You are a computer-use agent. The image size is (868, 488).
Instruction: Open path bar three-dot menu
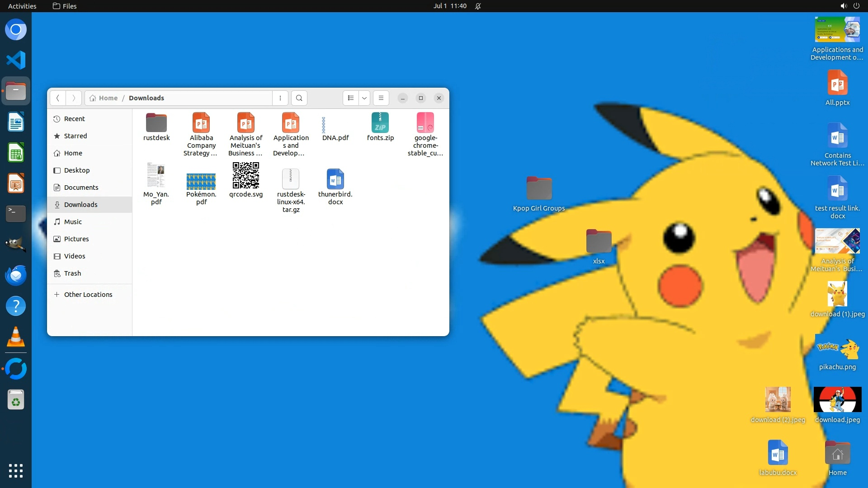(280, 98)
